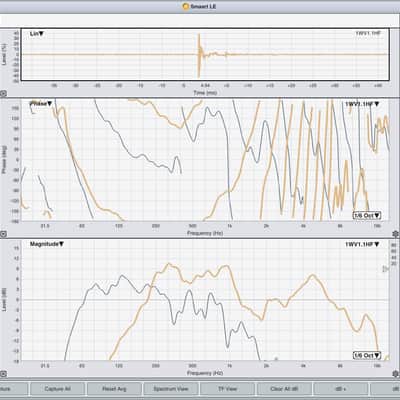Viewport: 400px width, 400px height.
Task: Click the 1WV1.1HF label in the impulse response plot
Action: (368, 33)
